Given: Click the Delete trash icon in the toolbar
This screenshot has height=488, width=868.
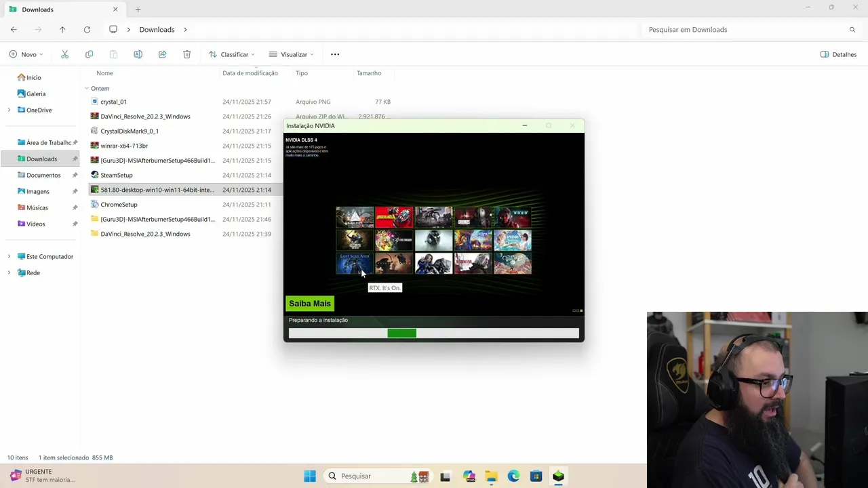Looking at the screenshot, I should tap(186, 54).
